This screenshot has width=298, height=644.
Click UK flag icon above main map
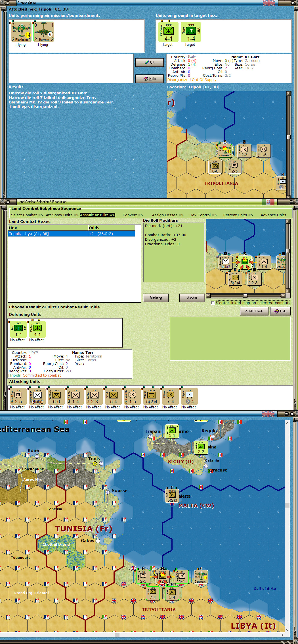(268, 414)
